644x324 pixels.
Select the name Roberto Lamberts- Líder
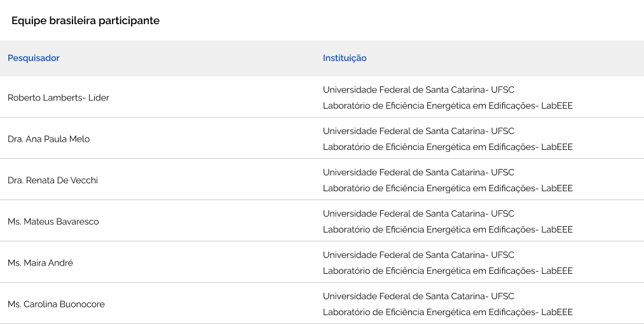pos(58,98)
